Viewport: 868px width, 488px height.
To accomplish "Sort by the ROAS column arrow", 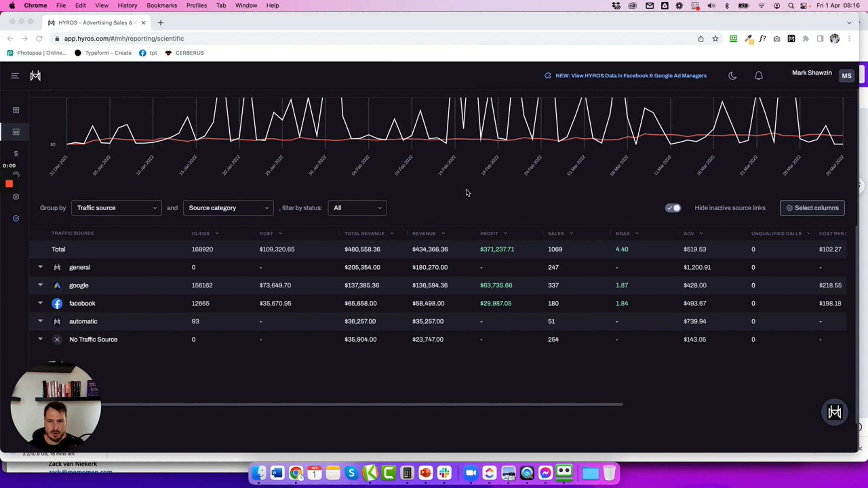I will pyautogui.click(x=637, y=234).
